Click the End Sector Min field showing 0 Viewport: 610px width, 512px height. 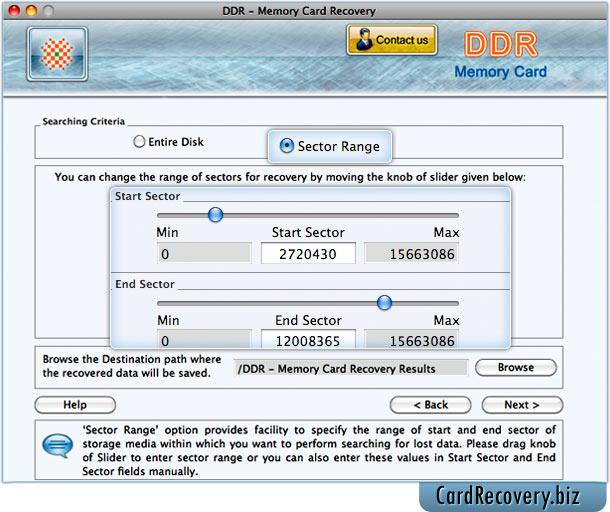coord(204,339)
